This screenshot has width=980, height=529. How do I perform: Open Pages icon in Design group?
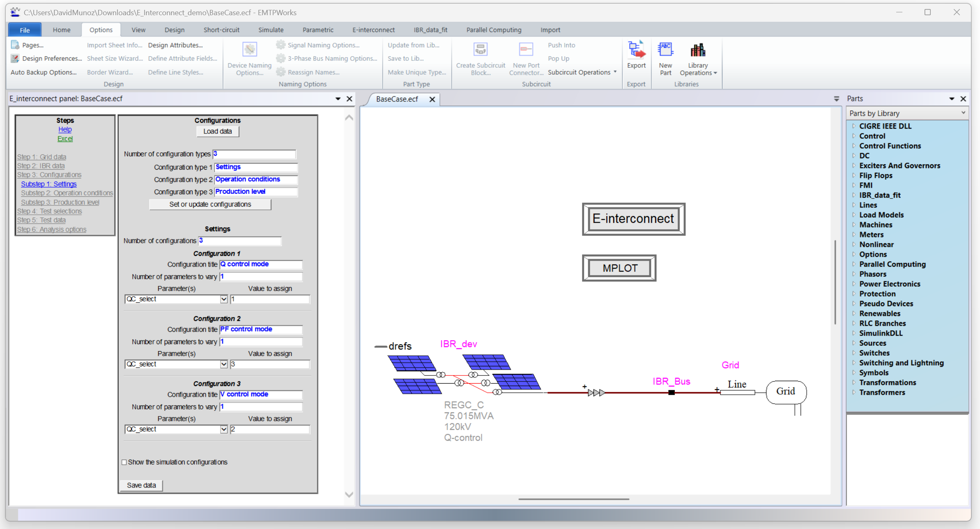pos(15,45)
